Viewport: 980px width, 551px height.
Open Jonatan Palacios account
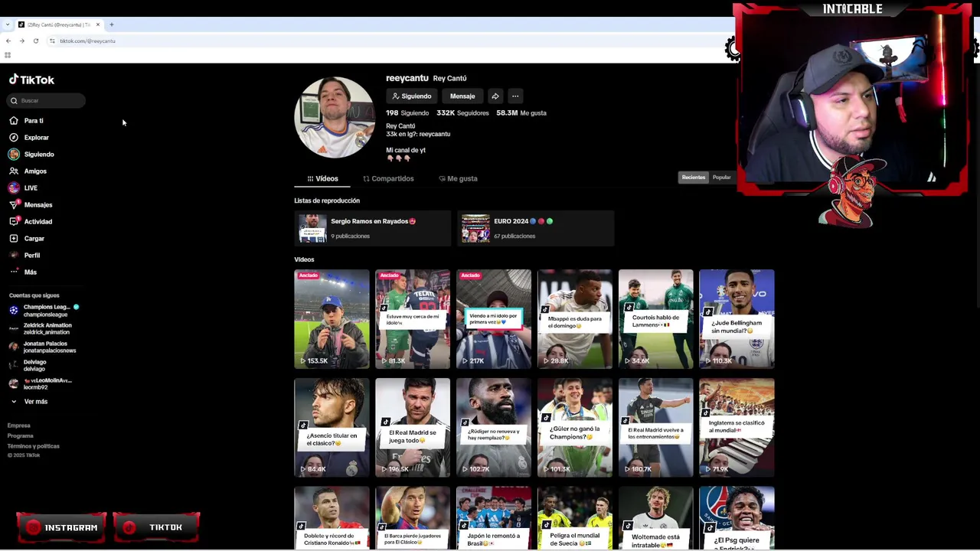pos(43,347)
